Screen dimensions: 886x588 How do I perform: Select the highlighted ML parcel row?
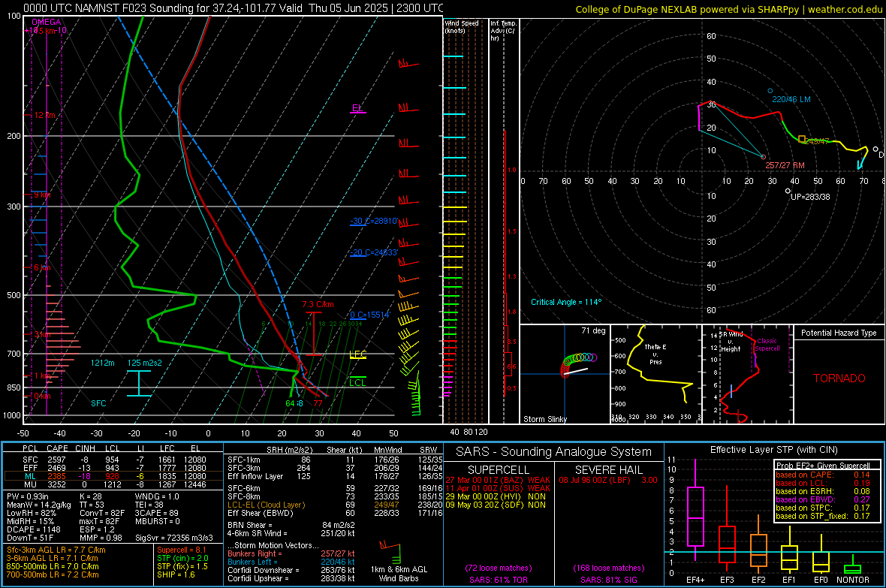(x=113, y=476)
